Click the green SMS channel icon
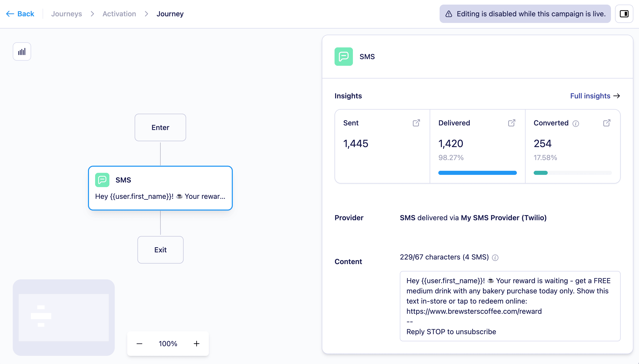 (x=343, y=57)
